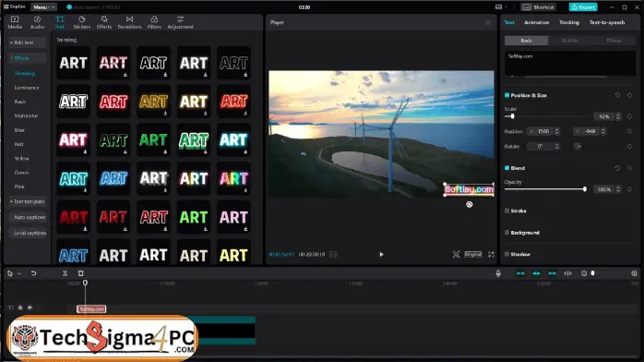
Task: Click the Original ratio button in player
Action: 473,254
